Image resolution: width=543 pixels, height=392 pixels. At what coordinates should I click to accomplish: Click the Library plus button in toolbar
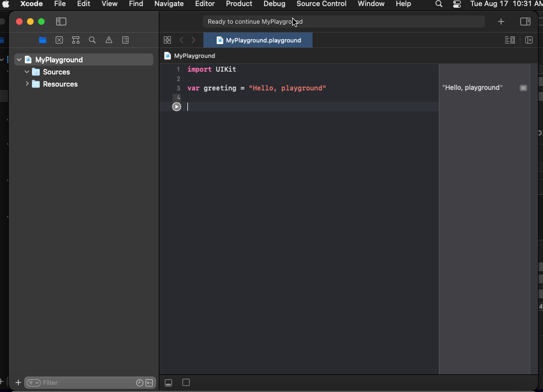pos(501,22)
